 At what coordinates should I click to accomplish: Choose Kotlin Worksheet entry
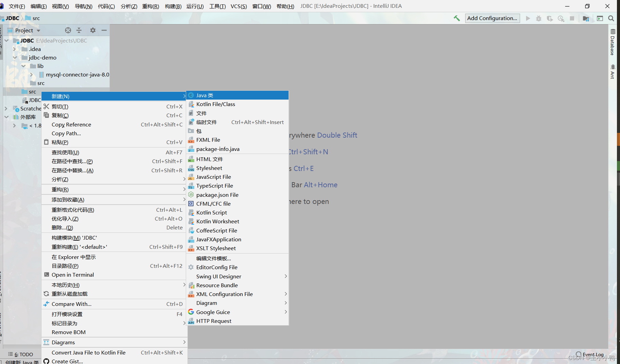click(238, 222)
